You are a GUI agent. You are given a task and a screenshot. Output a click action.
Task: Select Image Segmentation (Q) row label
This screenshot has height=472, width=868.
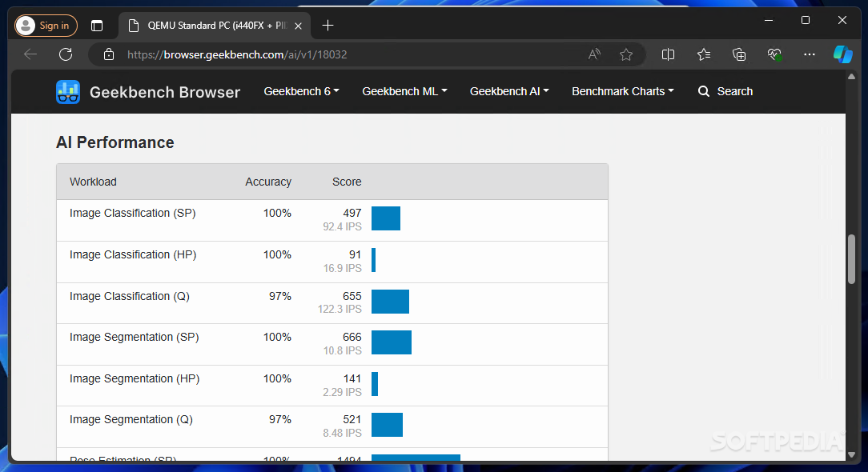(131, 419)
